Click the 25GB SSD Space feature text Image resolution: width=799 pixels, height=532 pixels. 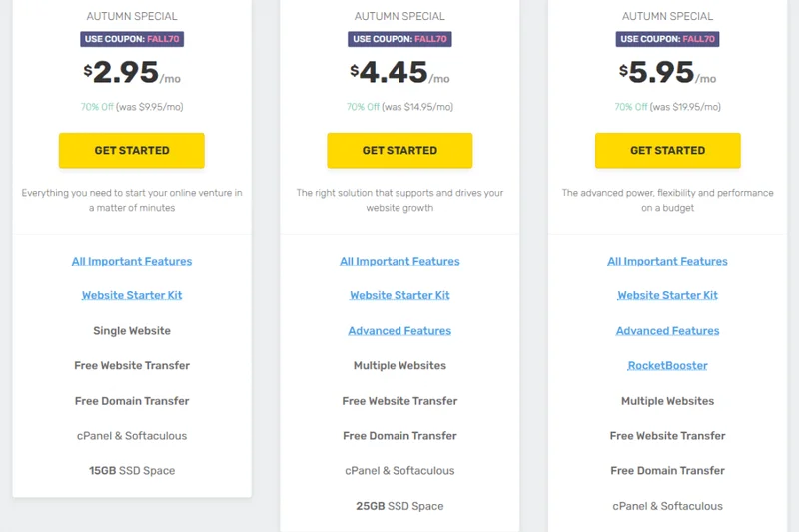[x=399, y=506]
